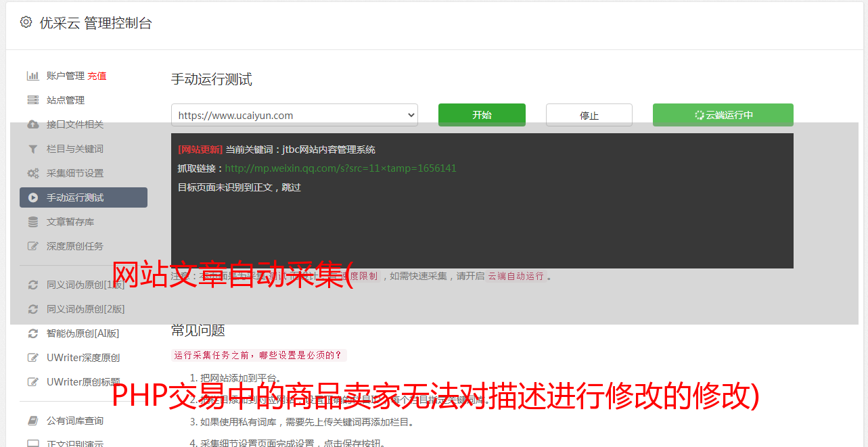
Task: Click the green 开始 button
Action: (x=482, y=115)
